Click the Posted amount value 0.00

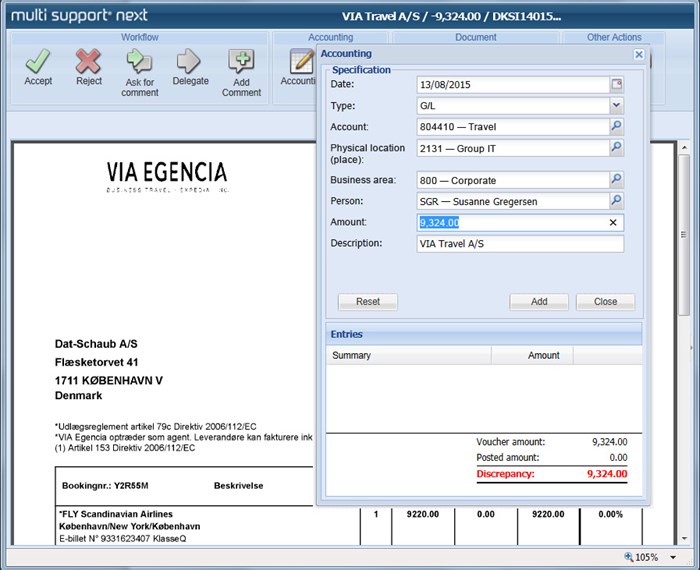618,458
